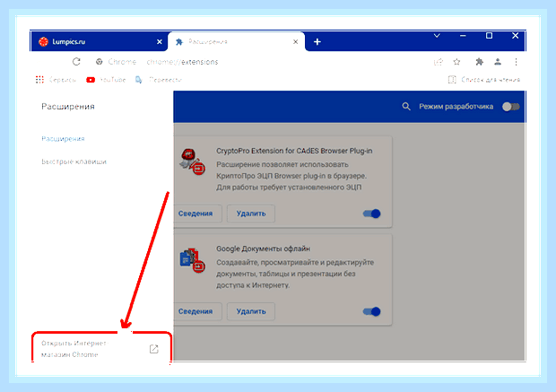The height and width of the screenshot is (392, 556).
Task: Click the external link icon for Chrome store
Action: [154, 349]
